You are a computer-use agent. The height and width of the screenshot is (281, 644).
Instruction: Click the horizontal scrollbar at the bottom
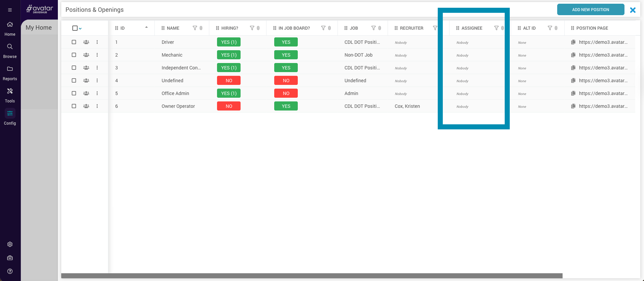[x=312, y=276]
